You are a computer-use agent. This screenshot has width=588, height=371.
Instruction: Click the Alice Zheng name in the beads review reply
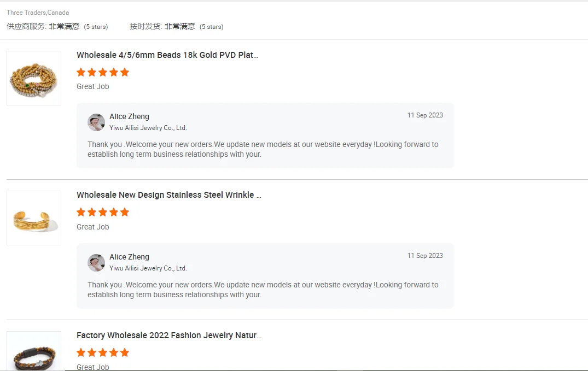pos(129,116)
